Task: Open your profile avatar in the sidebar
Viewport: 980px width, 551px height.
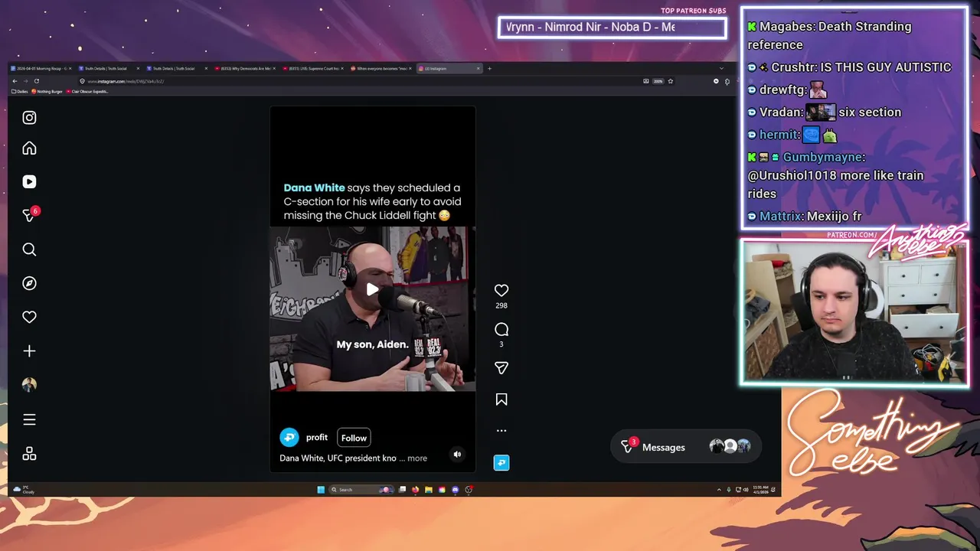Action: 29,384
